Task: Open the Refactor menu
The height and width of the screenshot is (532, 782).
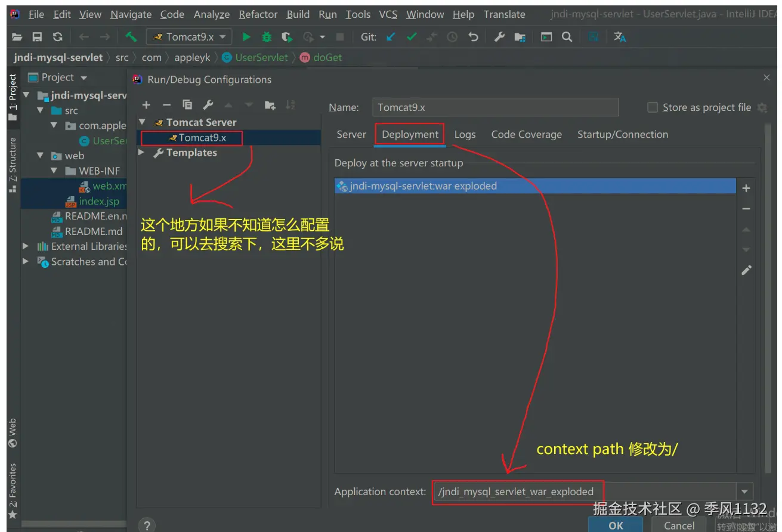Action: (x=258, y=14)
